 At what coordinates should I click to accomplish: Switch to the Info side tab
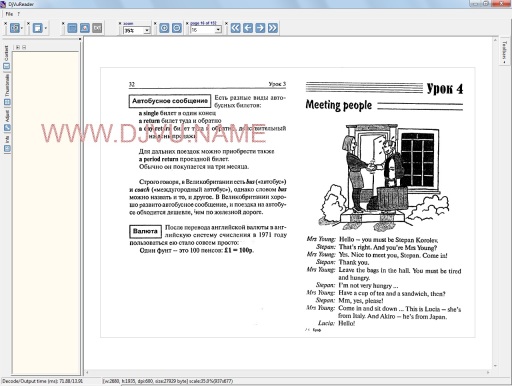point(7,144)
